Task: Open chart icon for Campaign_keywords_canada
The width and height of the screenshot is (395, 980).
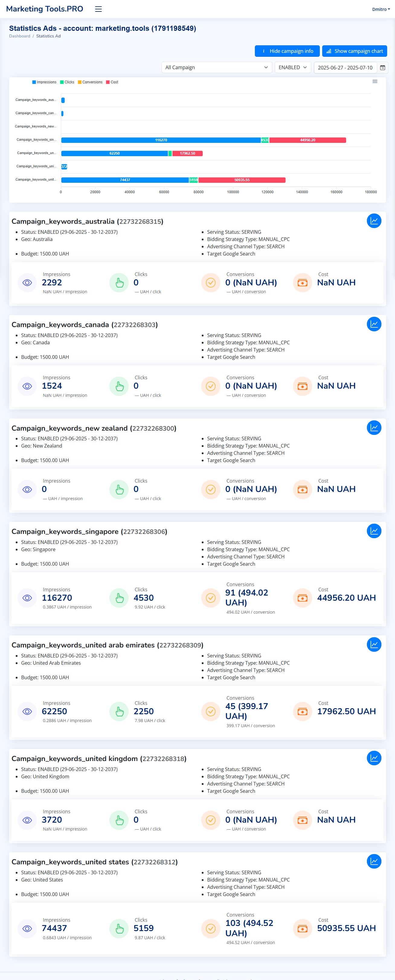Action: point(374,324)
